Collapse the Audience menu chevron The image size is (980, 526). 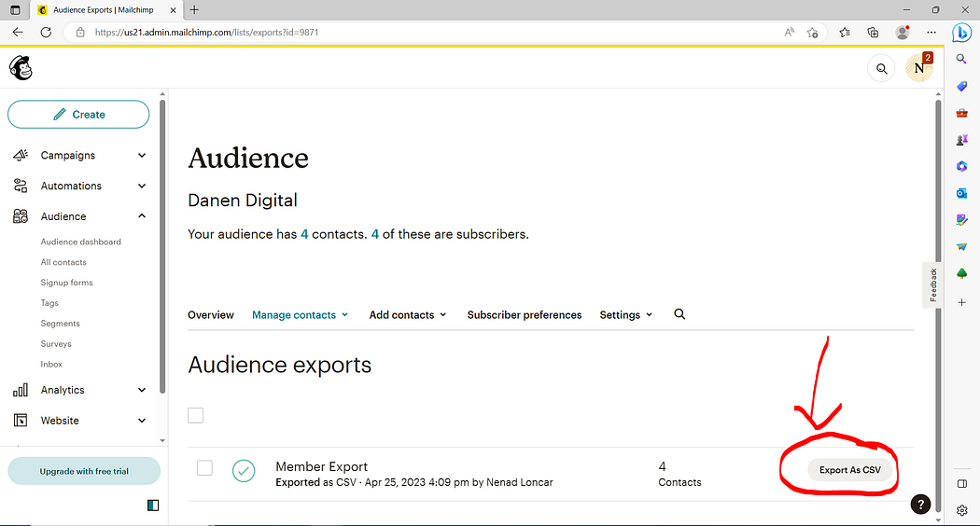142,216
